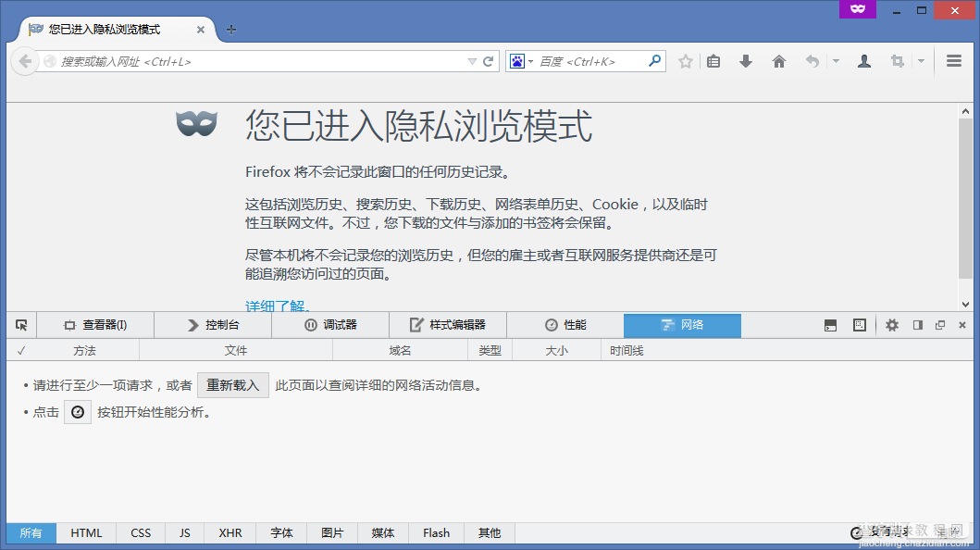This screenshot has height=550, width=980.
Task: Filter requests by 其他 other
Action: click(490, 533)
